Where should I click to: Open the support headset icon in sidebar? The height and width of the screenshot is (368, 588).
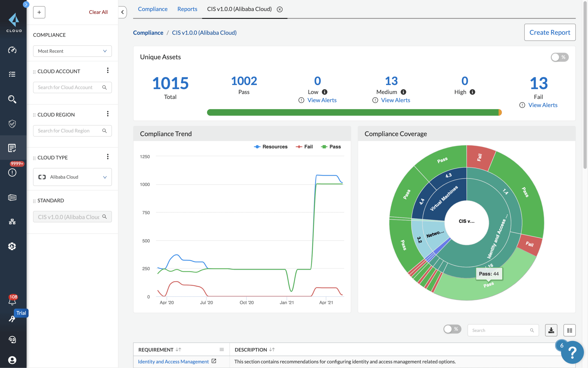[x=12, y=340]
